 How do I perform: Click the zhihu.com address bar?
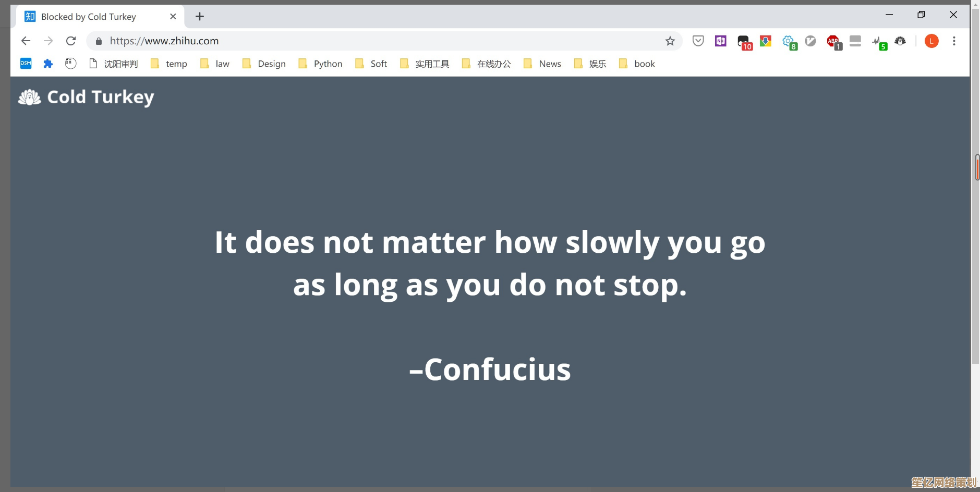click(x=365, y=41)
